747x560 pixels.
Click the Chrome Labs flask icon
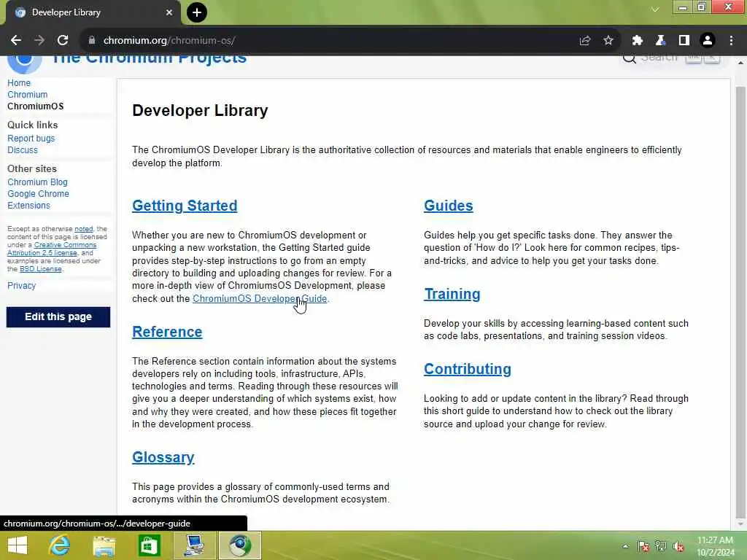click(660, 41)
